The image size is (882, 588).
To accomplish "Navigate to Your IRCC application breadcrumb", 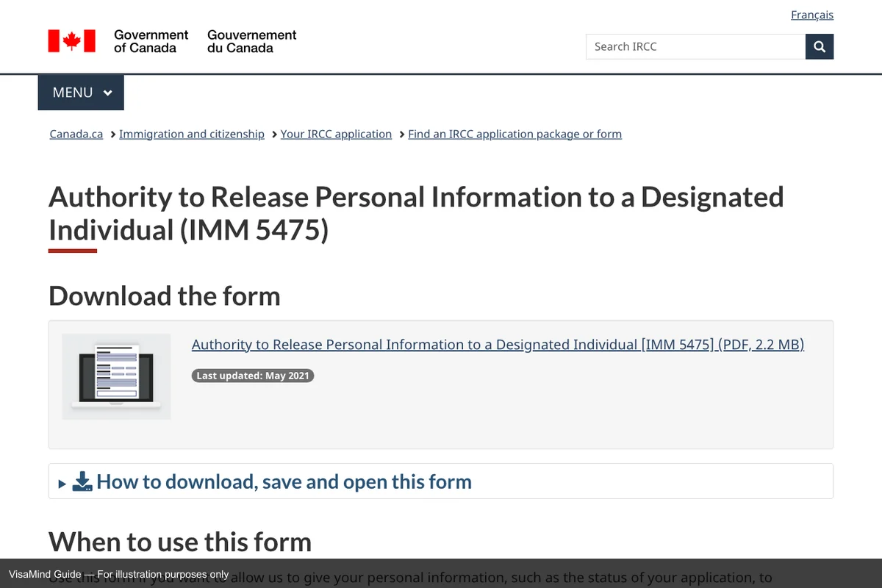I will tap(336, 134).
